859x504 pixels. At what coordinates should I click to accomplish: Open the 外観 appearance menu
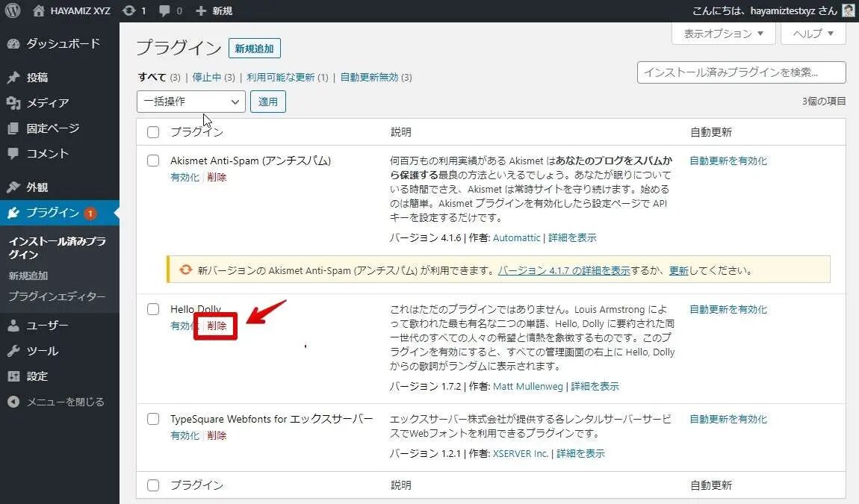pyautogui.click(x=37, y=187)
